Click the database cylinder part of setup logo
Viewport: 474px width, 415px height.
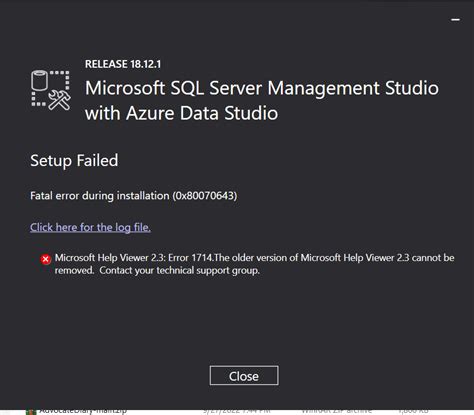pos(39,80)
